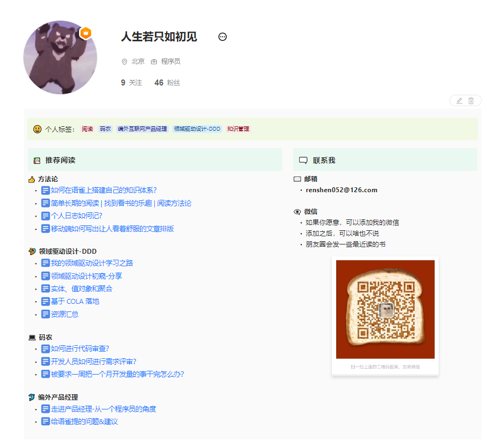The height and width of the screenshot is (447, 504).
Task: Click the bear profile avatar
Action: pos(60,58)
